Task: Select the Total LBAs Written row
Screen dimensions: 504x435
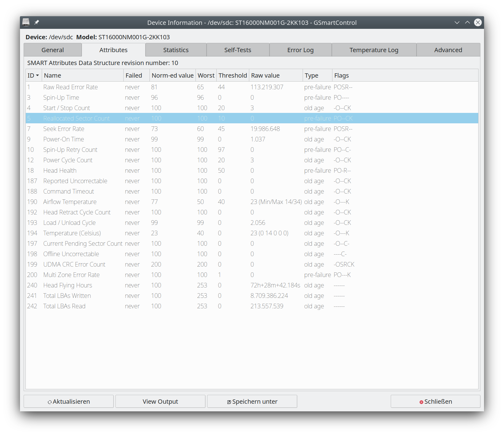Action: click(252, 296)
